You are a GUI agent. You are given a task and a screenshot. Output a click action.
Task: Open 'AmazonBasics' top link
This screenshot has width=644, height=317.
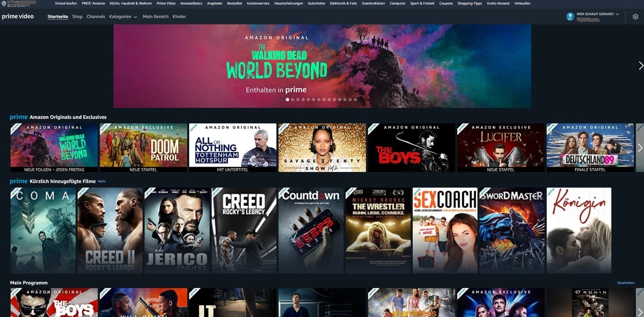click(191, 3)
